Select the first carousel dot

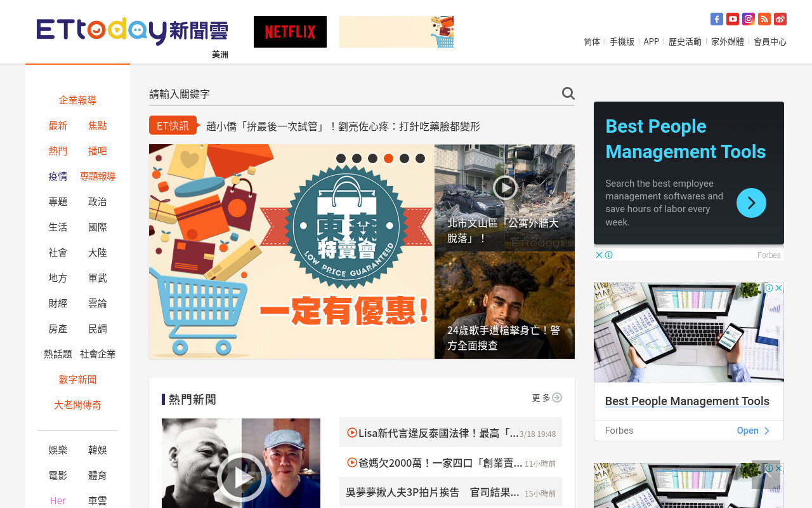pos(341,158)
